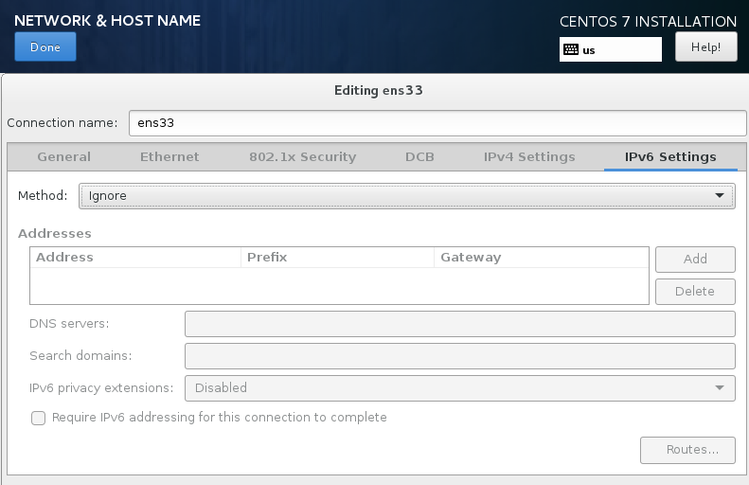Click the Method dropdown arrow
The width and height of the screenshot is (749, 485).
[x=719, y=196]
